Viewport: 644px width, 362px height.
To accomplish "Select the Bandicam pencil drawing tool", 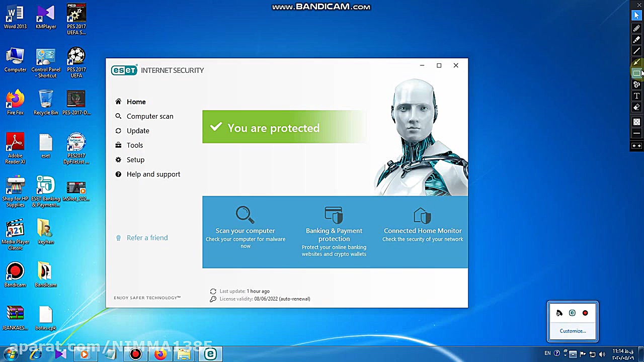I will pos(636,28).
